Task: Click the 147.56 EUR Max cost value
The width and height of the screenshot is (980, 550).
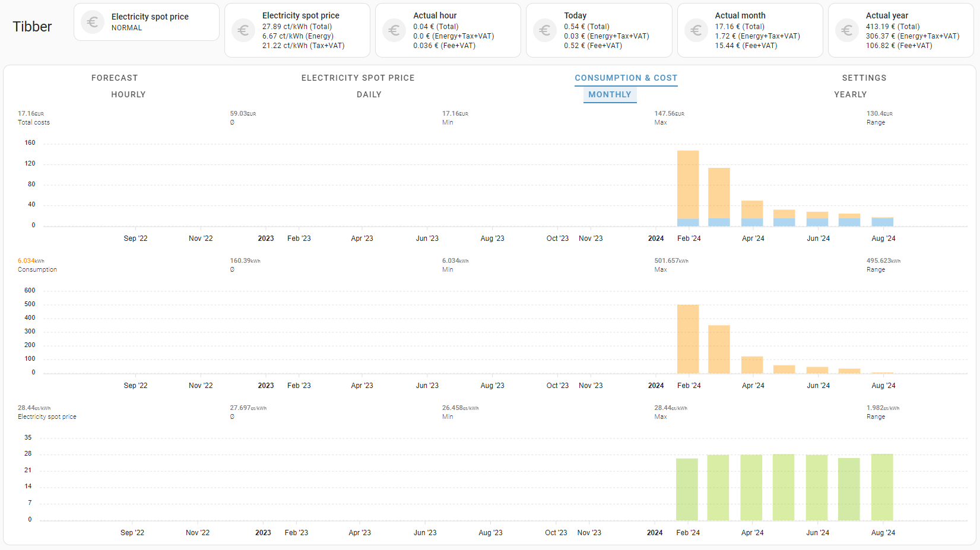Action: (x=669, y=113)
